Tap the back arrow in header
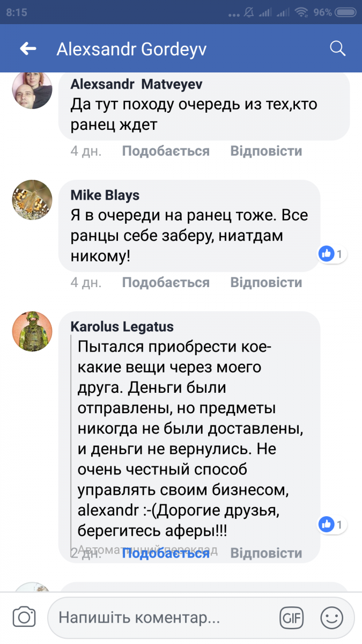The image size is (362, 644). pos(28,49)
